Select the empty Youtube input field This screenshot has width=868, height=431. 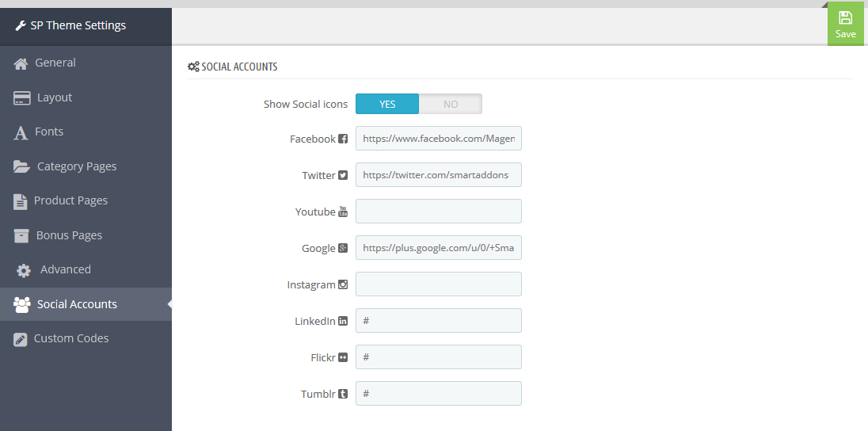(439, 211)
